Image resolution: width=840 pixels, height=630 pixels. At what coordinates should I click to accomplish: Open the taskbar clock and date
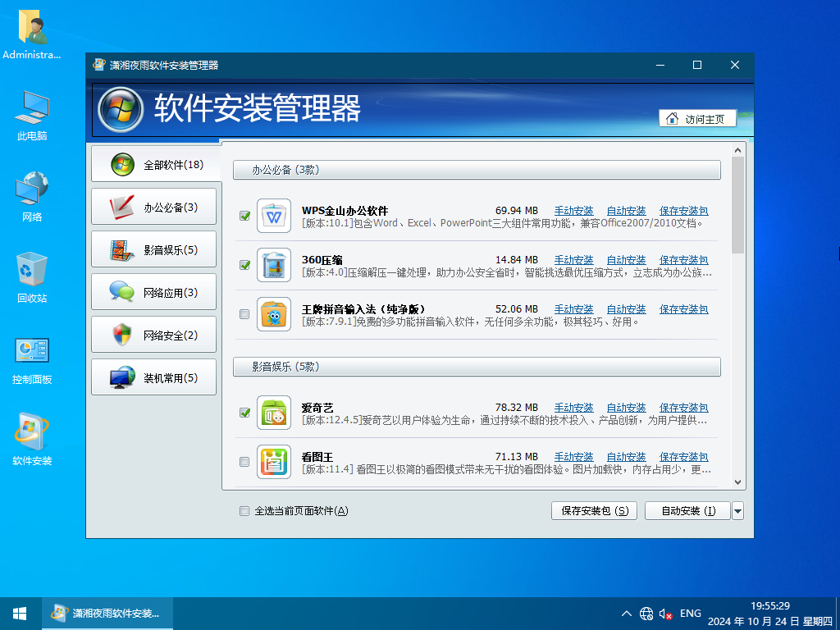tap(769, 614)
